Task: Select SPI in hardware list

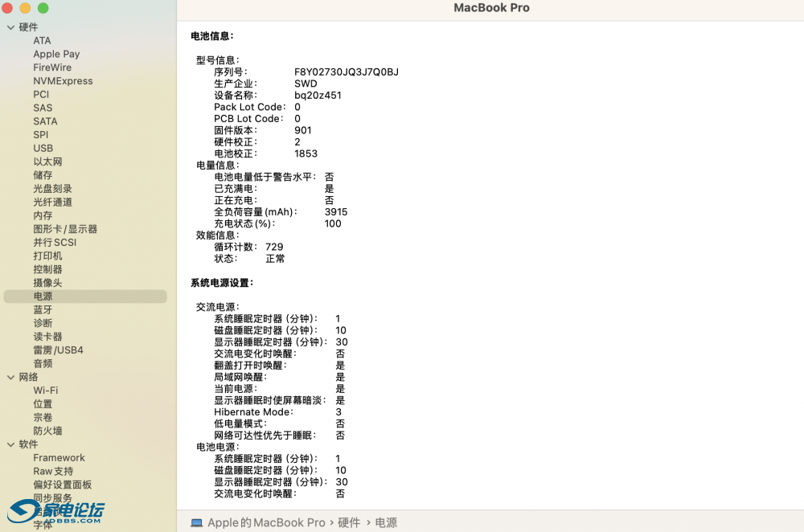Action: [x=40, y=135]
